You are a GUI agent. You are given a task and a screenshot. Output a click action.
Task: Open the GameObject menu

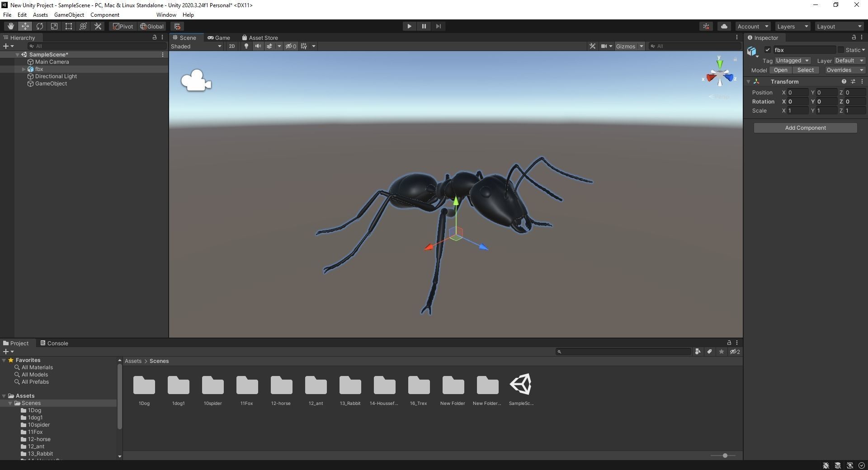point(69,15)
